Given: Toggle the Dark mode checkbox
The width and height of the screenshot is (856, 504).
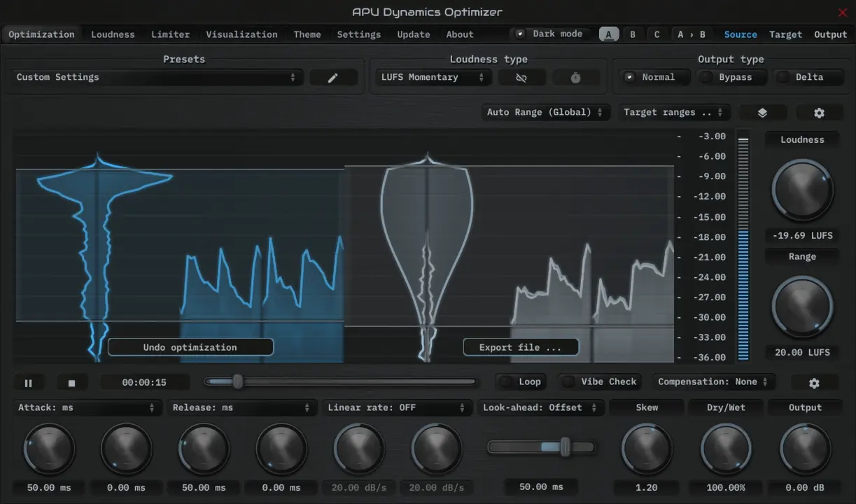Looking at the screenshot, I should [x=551, y=34].
